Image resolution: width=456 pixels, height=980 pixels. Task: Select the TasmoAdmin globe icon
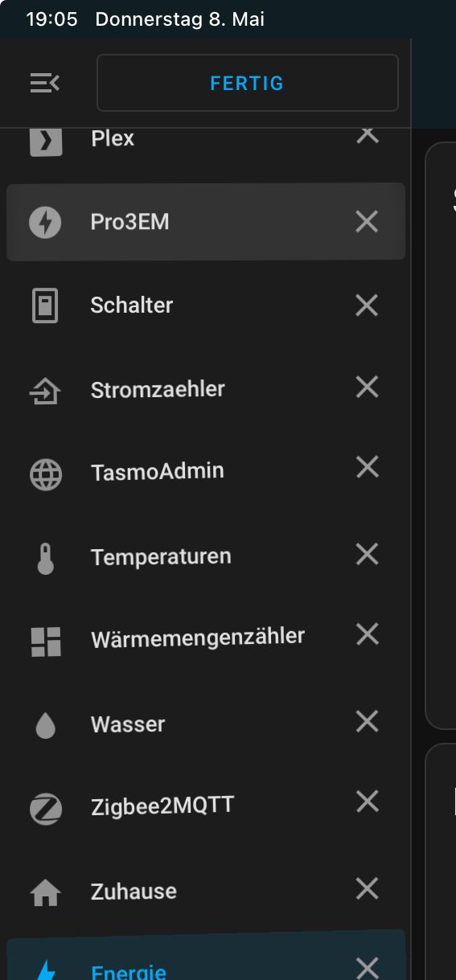46,473
